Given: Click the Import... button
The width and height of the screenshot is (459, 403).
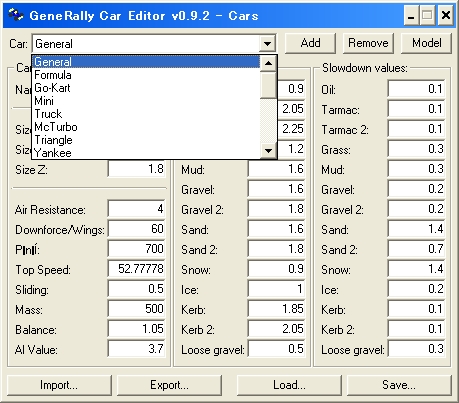Looking at the screenshot, I should (59, 385).
